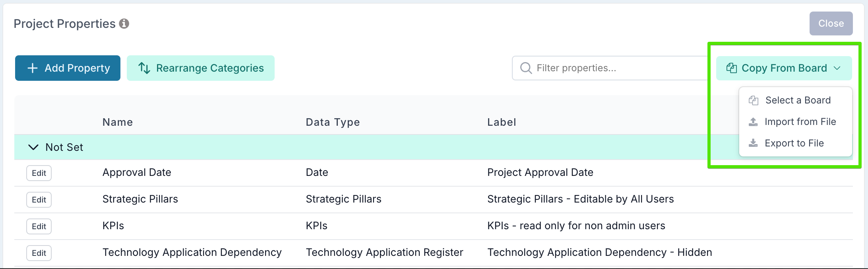The height and width of the screenshot is (269, 868).
Task: Click the Import from File upload icon
Action: click(753, 122)
